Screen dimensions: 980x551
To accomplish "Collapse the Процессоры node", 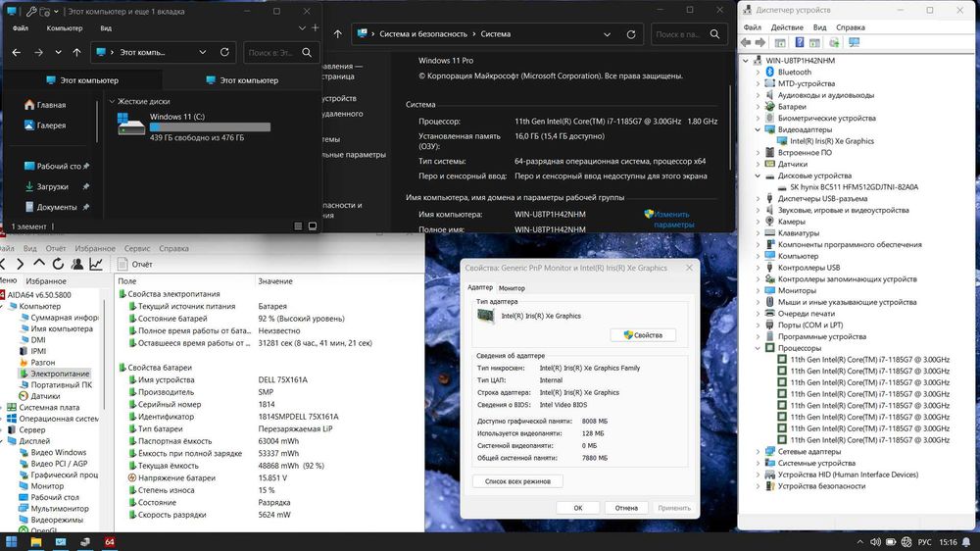I will 758,348.
